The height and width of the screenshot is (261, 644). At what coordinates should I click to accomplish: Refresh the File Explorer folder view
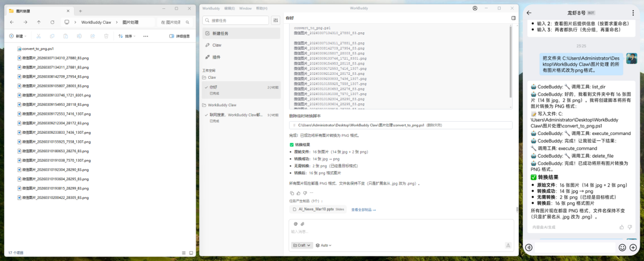click(x=52, y=22)
